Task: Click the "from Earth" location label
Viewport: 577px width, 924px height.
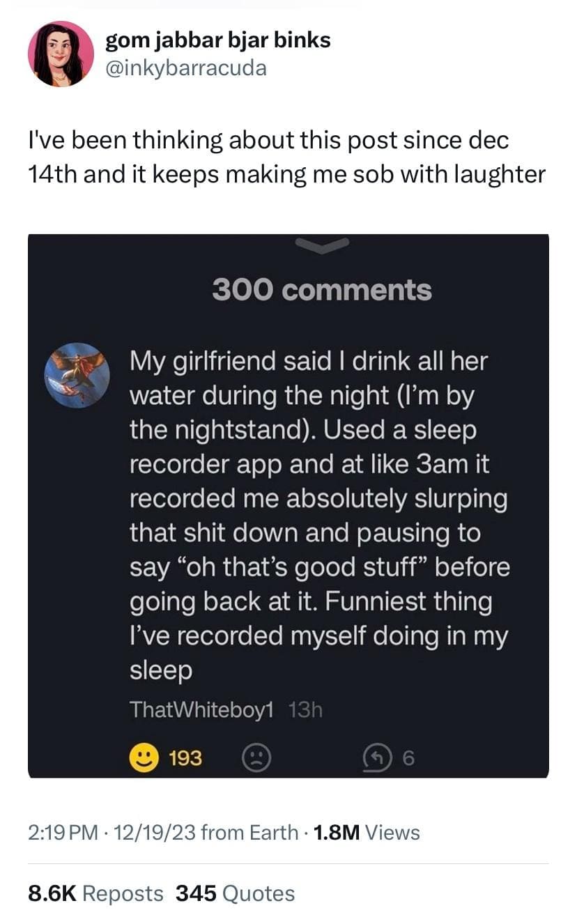Action: pyautogui.click(x=249, y=832)
